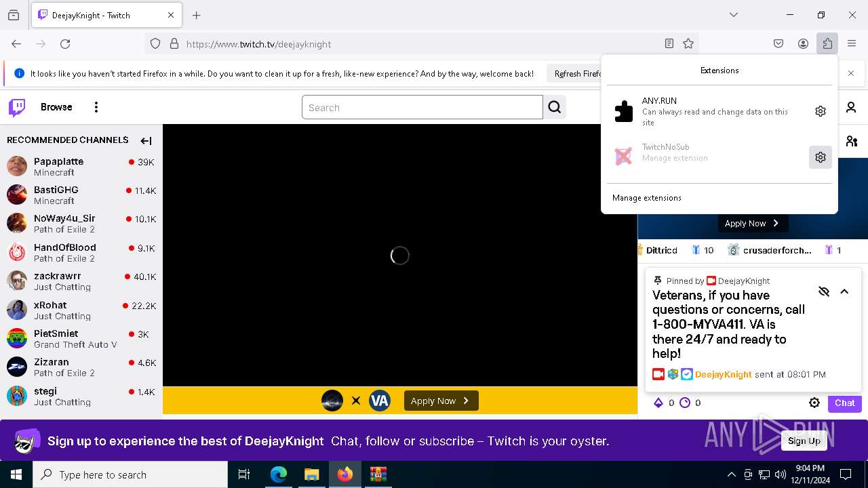View the channel points bits icon
The height and width of the screenshot is (488, 868).
(x=658, y=403)
